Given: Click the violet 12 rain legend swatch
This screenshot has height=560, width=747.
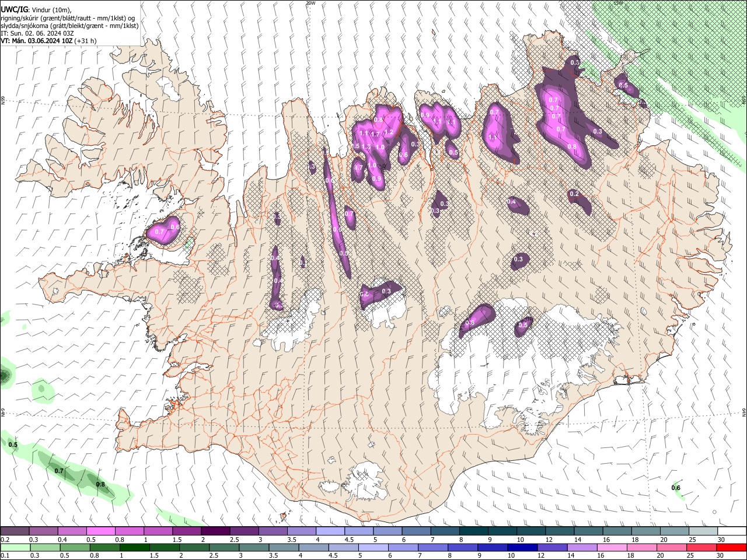Looking at the screenshot, I should 551,547.
